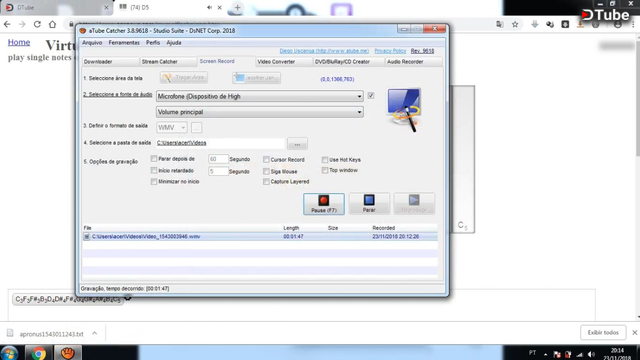
Task: Enable Minimizar no início checkbox
Action: (x=154, y=182)
